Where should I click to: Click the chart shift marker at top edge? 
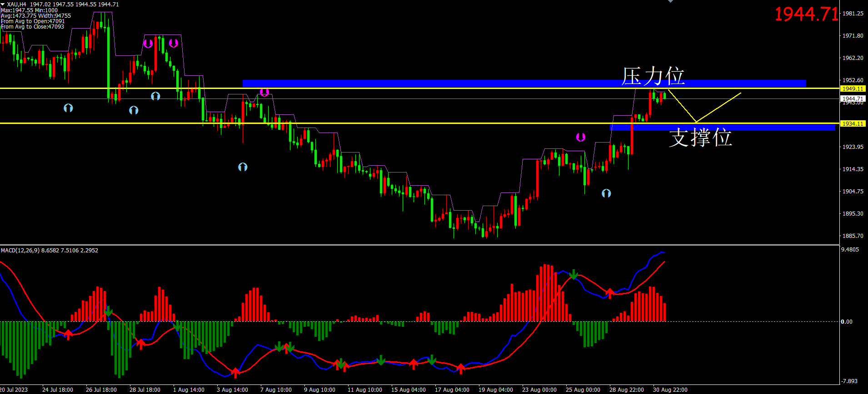pyautogui.click(x=670, y=1)
